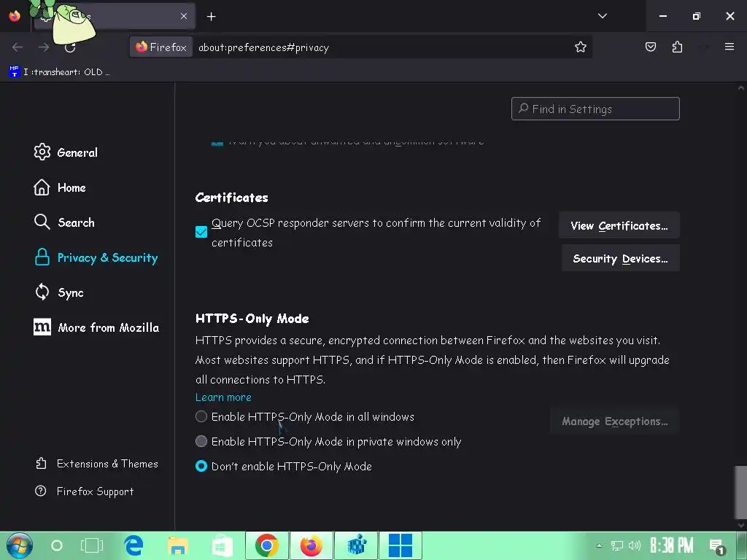Click the View Certificates button

619,225
